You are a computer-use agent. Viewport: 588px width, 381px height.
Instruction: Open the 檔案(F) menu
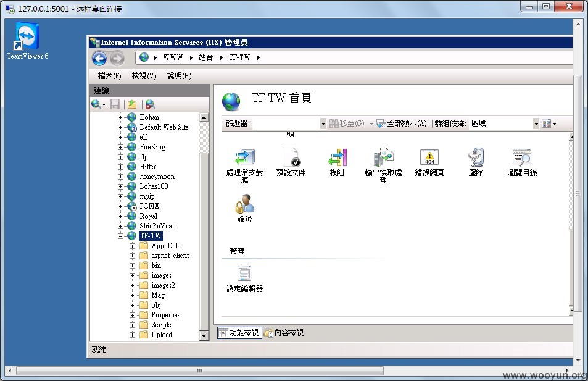[109, 76]
